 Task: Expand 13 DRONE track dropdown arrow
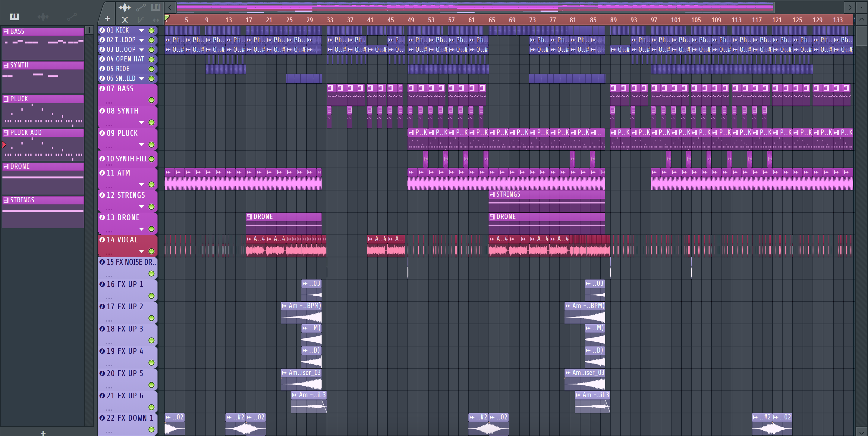(142, 229)
